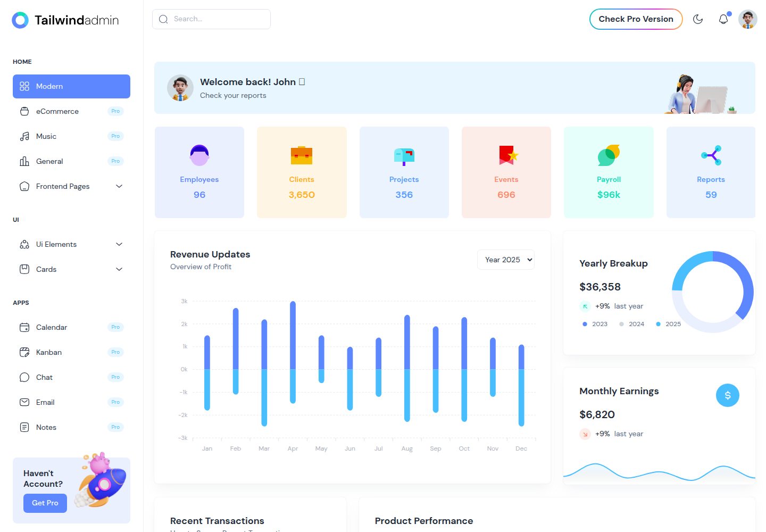The image size is (766, 532).
Task: Click the Tailwindadmin logo icon
Action: coord(20,20)
